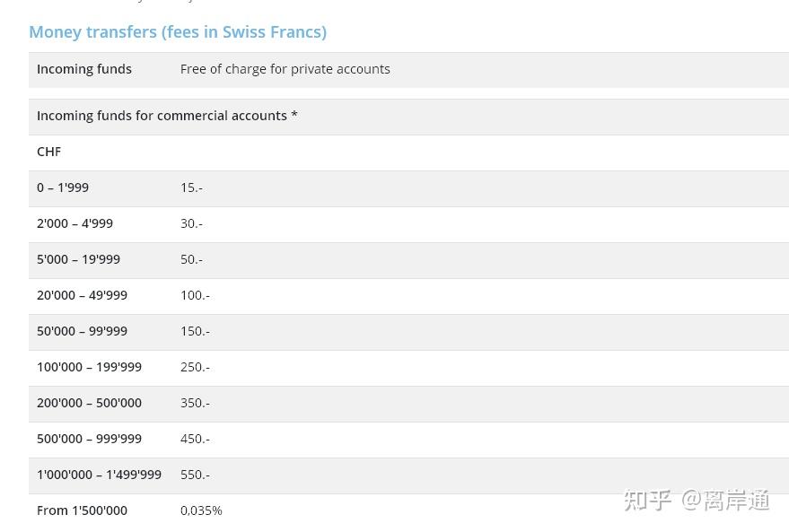Click the 0.035% fee value
Image resolution: width=789 pixels, height=532 pixels.
[x=201, y=510]
